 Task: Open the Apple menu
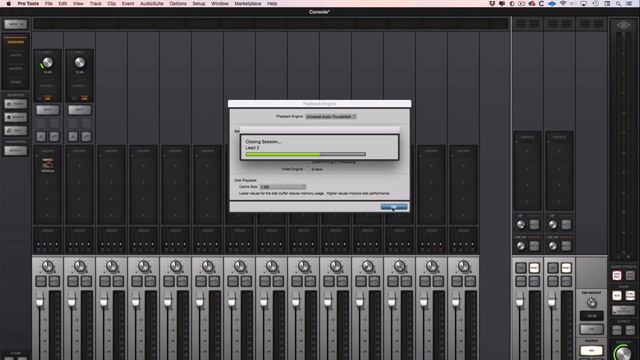[x=8, y=4]
